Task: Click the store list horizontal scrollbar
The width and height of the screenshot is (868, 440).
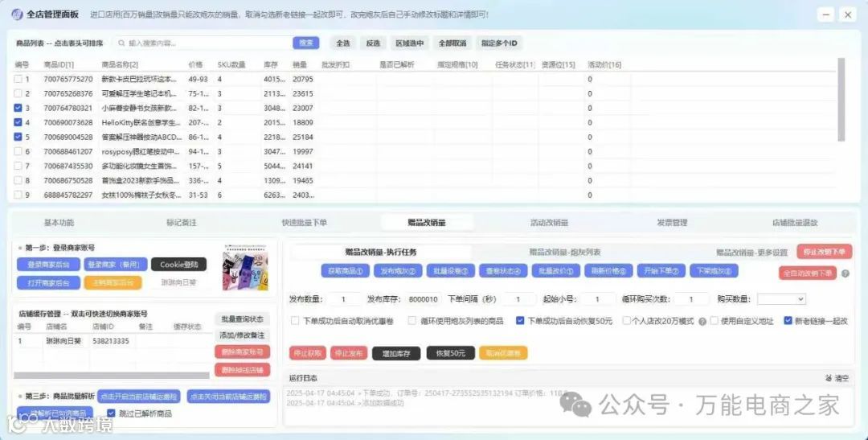Action: click(x=112, y=375)
